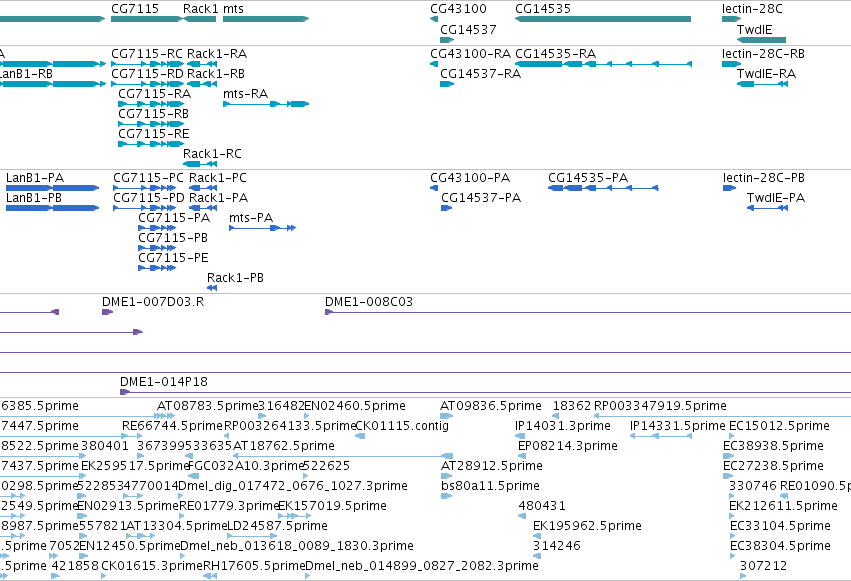Click the AT09836.5prime EST feature
Screen dimensions: 851x581
[447, 416]
